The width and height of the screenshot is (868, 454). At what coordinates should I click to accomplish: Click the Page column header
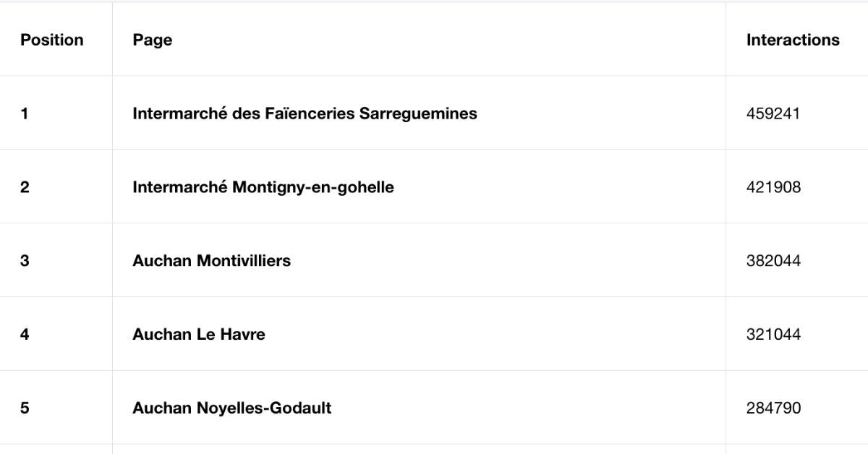[x=152, y=40]
